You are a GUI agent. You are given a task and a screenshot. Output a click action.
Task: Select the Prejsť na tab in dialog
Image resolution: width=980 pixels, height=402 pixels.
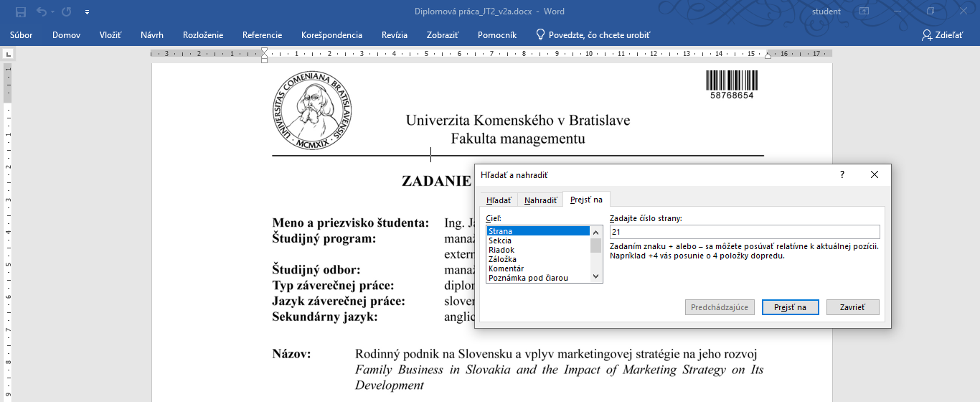tap(586, 200)
